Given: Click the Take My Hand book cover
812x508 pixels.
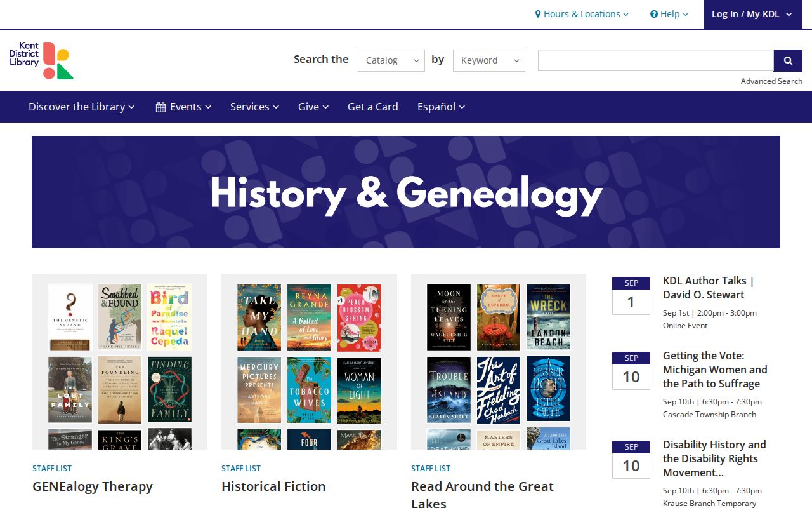Looking at the screenshot, I should (259, 317).
